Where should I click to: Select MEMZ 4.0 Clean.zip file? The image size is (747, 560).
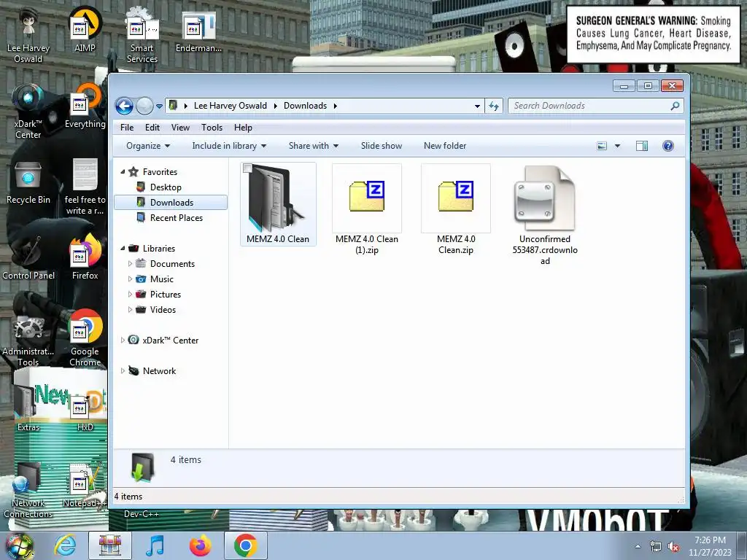coord(456,209)
